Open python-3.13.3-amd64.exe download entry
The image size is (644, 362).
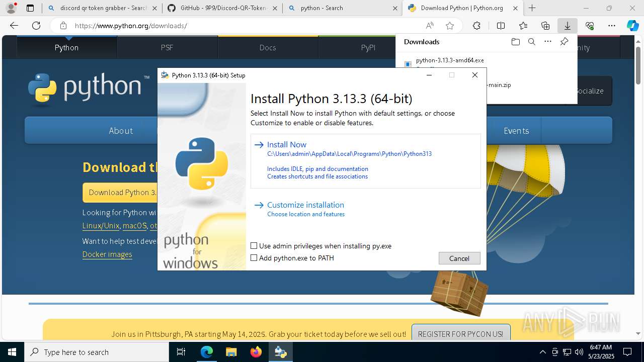coord(450,60)
